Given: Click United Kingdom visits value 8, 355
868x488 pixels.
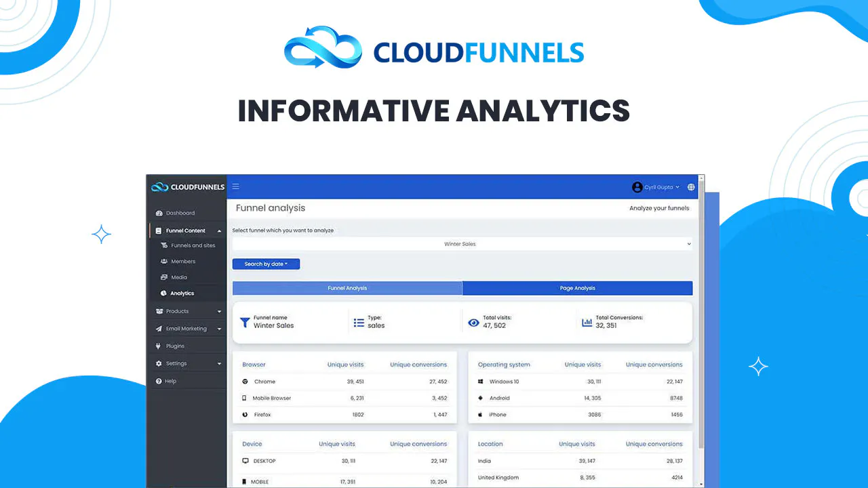Looking at the screenshot, I should [588, 477].
